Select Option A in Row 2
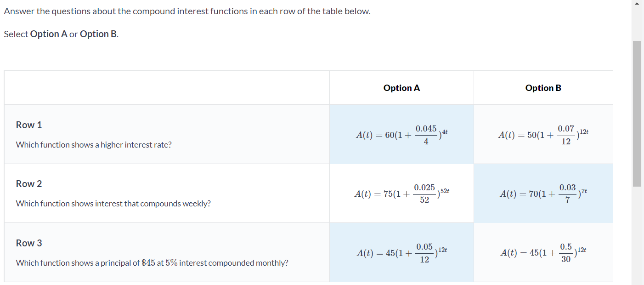The height and width of the screenshot is (285, 644). [x=401, y=193]
